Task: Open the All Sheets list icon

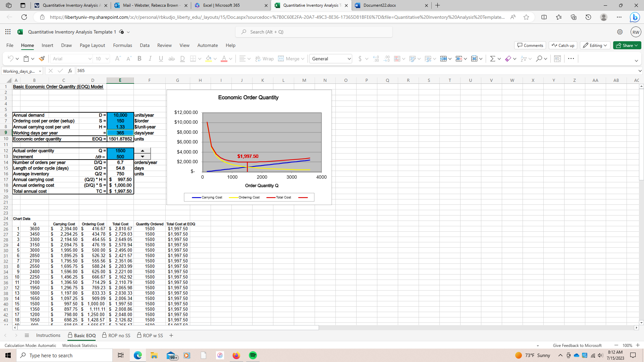Action: click(27, 336)
